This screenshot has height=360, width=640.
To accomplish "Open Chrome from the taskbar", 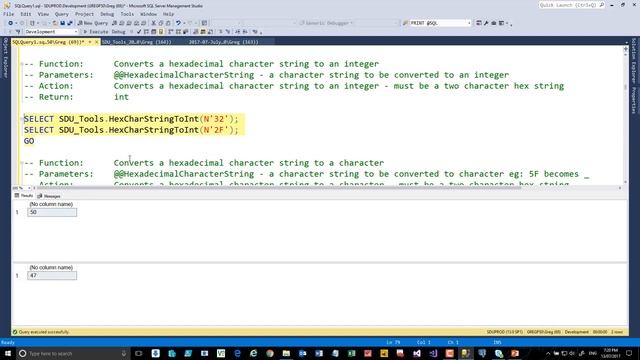I will coord(270,353).
